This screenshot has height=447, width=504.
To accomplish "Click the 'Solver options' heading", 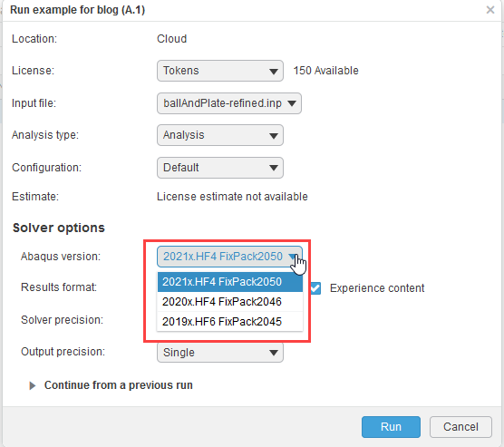I will 59,228.
